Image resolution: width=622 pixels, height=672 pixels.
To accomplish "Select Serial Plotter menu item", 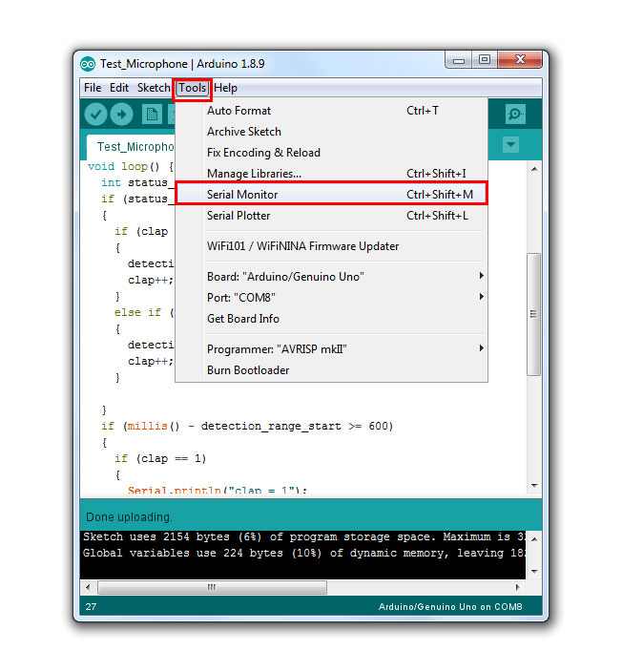I will point(332,216).
